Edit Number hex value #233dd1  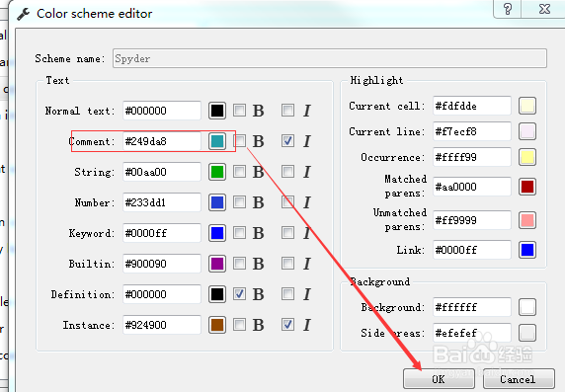tap(162, 202)
